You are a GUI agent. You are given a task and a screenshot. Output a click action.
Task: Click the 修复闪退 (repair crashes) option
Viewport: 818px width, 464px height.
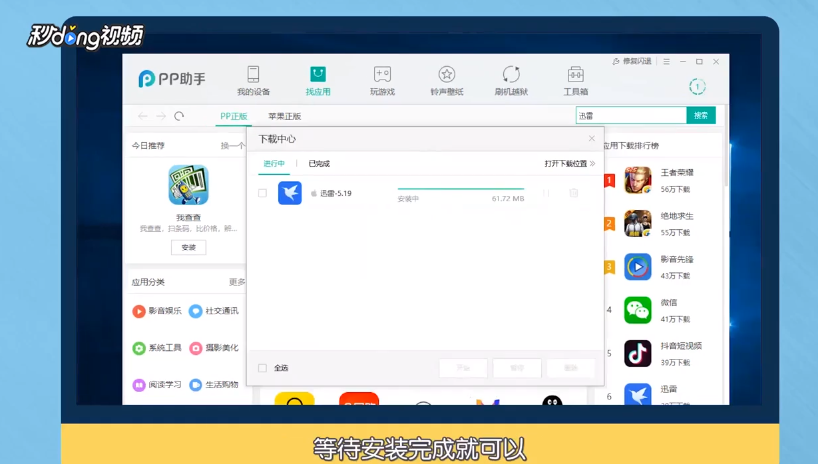(x=632, y=62)
